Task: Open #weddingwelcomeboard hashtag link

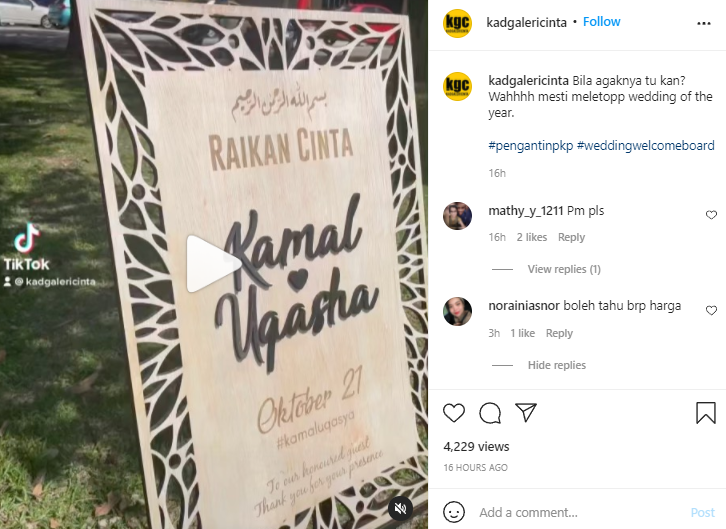Action: click(645, 146)
